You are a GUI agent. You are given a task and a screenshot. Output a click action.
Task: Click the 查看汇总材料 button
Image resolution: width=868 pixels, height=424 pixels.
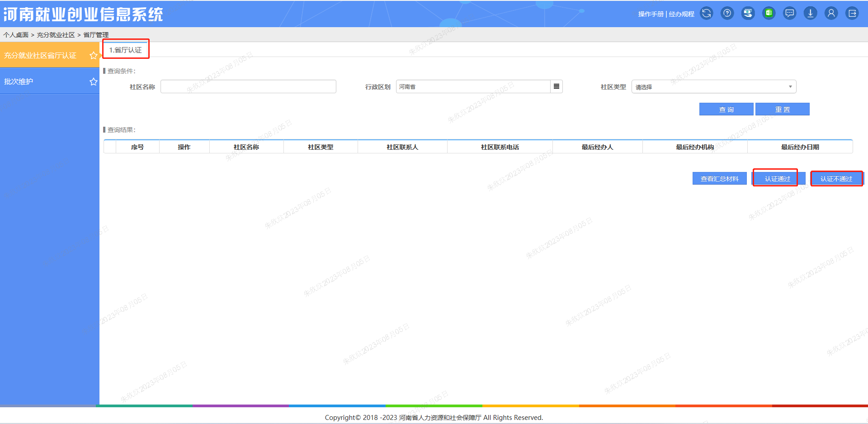pos(719,178)
